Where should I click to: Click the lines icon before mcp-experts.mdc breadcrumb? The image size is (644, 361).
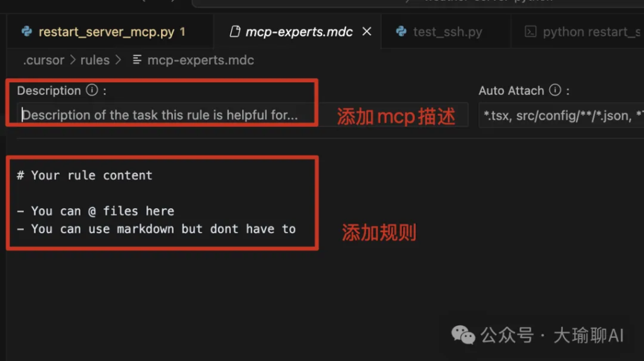[x=136, y=60]
